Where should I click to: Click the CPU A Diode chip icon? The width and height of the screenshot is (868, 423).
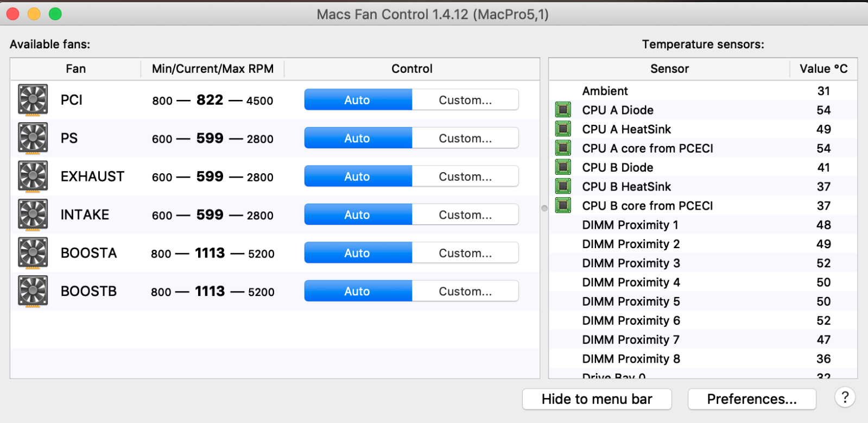[x=563, y=110]
